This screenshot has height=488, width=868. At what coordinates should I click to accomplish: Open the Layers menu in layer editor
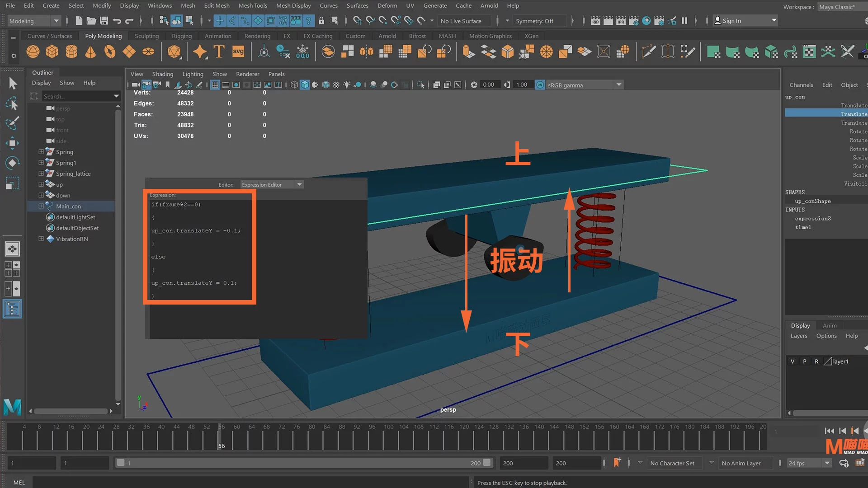tap(799, 336)
